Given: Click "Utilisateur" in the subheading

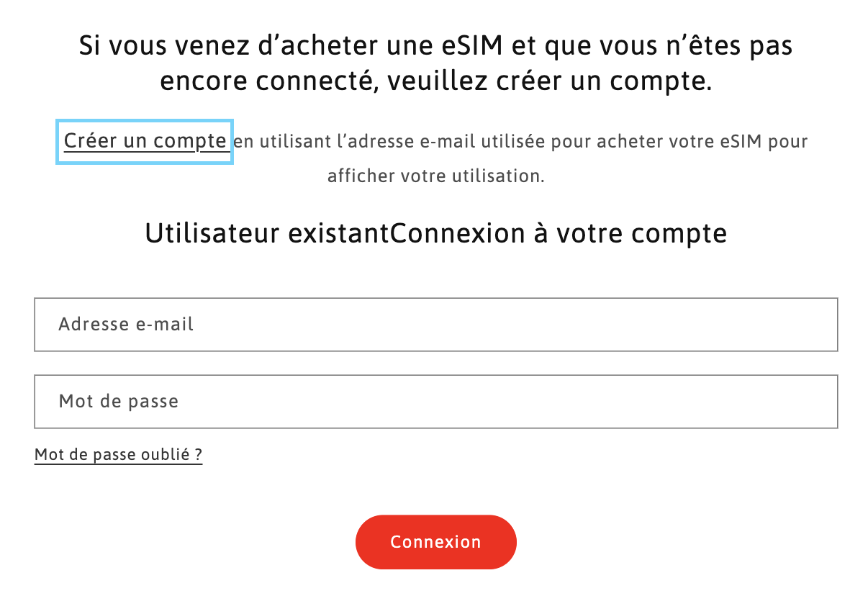Looking at the screenshot, I should pyautogui.click(x=212, y=235).
